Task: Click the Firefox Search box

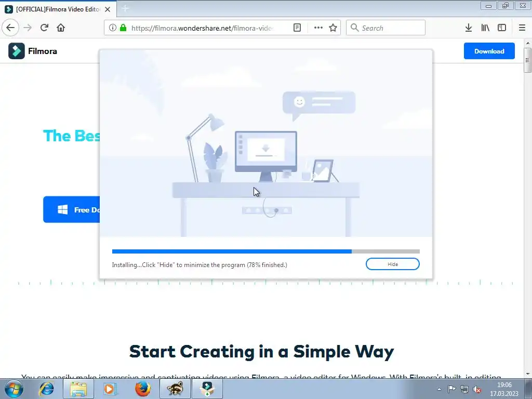Action: click(386, 28)
